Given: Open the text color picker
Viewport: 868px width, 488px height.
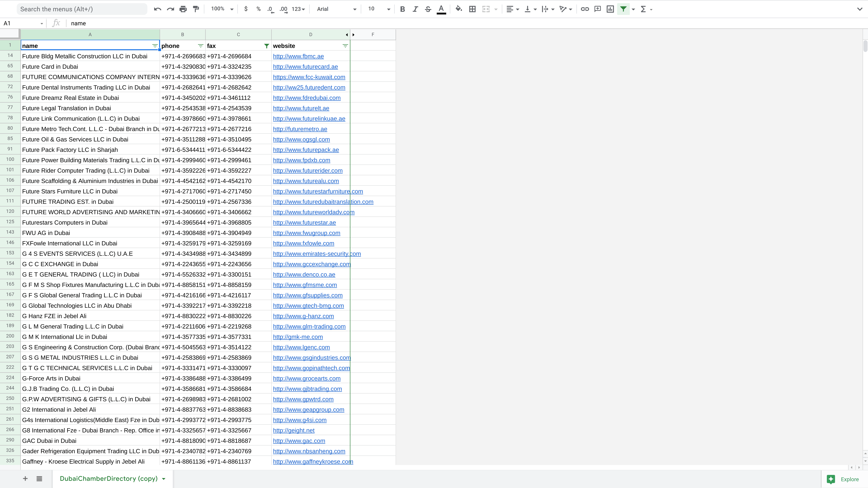Looking at the screenshot, I should click(x=441, y=9).
